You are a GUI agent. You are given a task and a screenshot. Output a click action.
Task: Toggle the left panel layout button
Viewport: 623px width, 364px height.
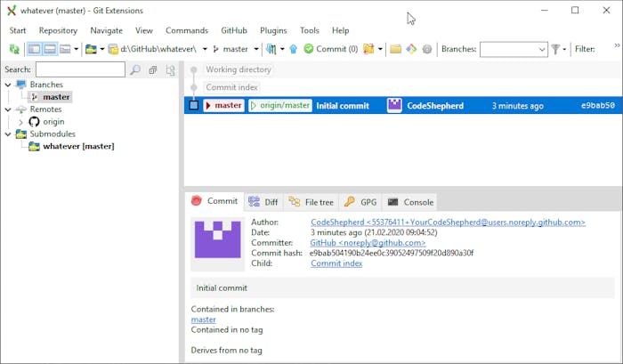coord(34,49)
